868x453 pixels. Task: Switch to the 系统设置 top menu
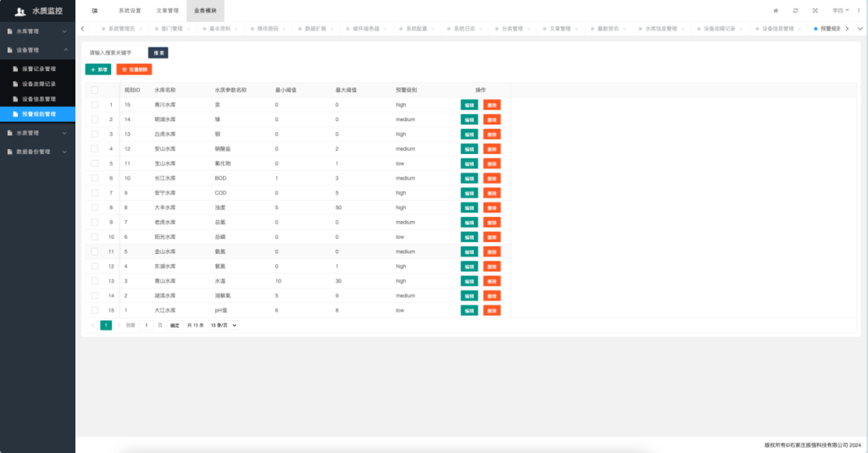pyautogui.click(x=130, y=11)
